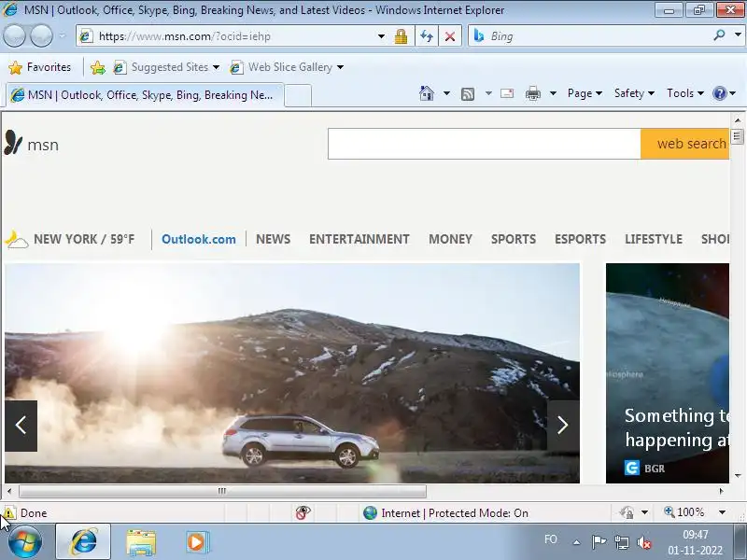Go to the ESPORTS section
This screenshot has height=560, width=747.
pos(580,239)
